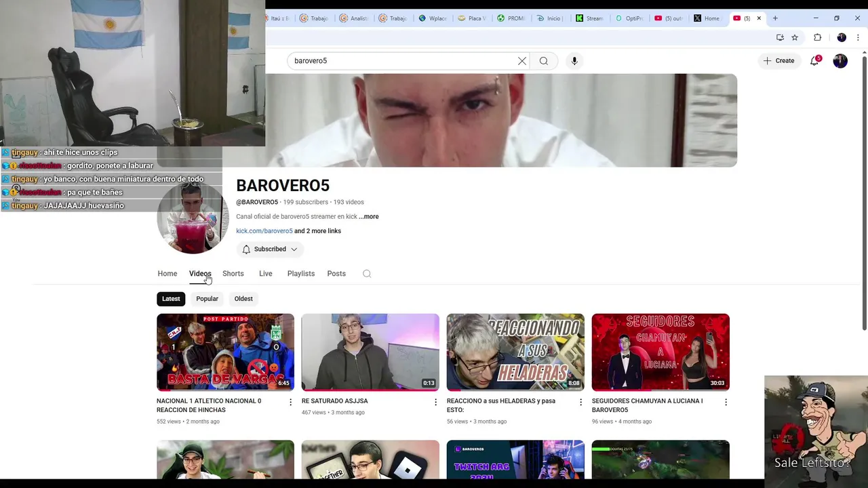The height and width of the screenshot is (488, 868).
Task: Clear the barovero5 search text
Action: [522, 61]
